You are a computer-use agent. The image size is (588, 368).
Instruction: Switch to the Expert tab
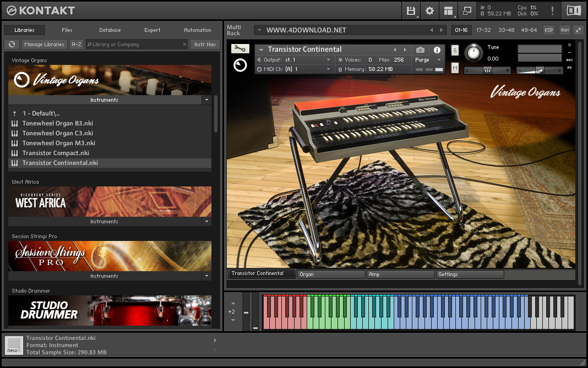point(153,30)
